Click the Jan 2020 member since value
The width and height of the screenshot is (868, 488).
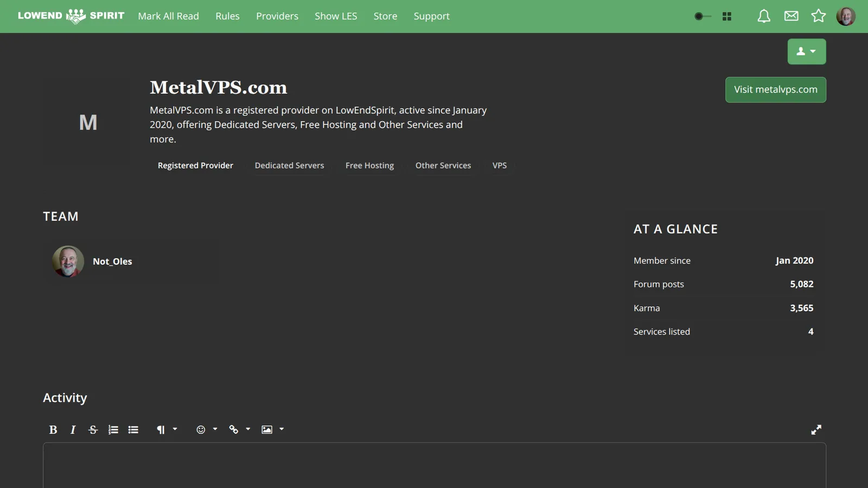click(794, 260)
